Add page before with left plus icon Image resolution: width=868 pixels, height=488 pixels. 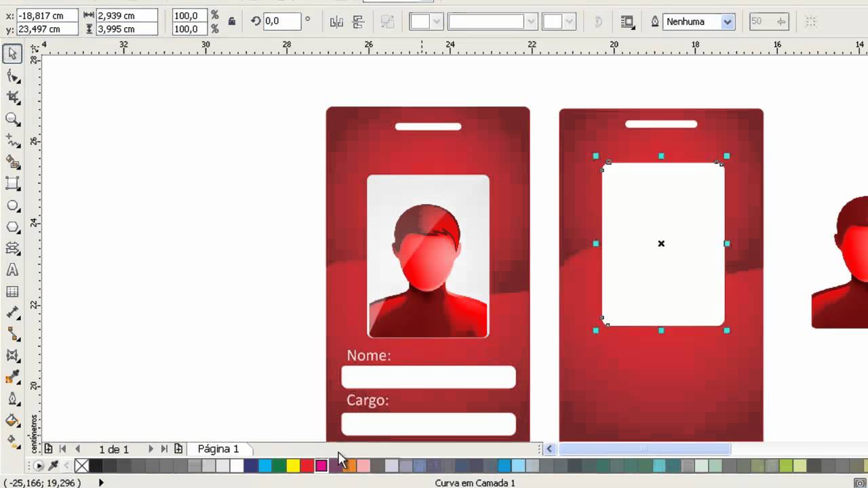coord(48,449)
